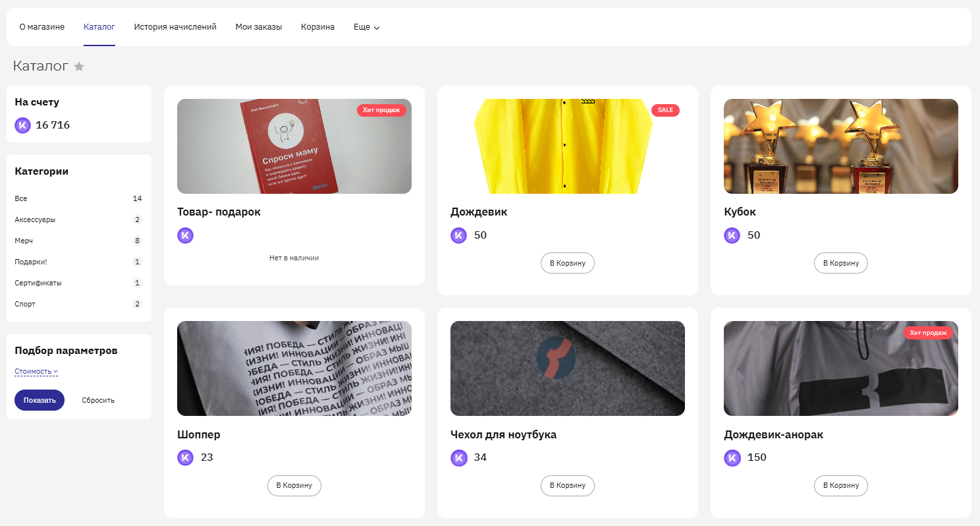
Task: Click the coin icon next to Дождевик price
Action: (x=459, y=235)
